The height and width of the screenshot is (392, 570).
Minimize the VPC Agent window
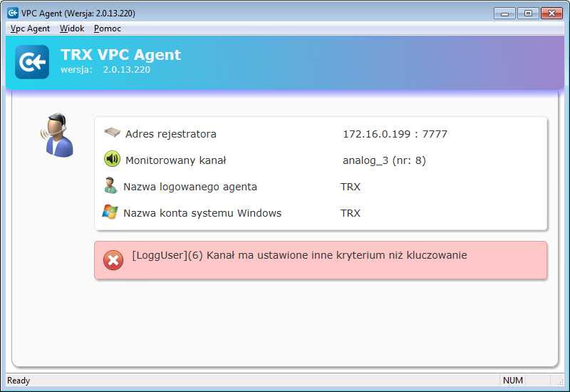coord(504,14)
